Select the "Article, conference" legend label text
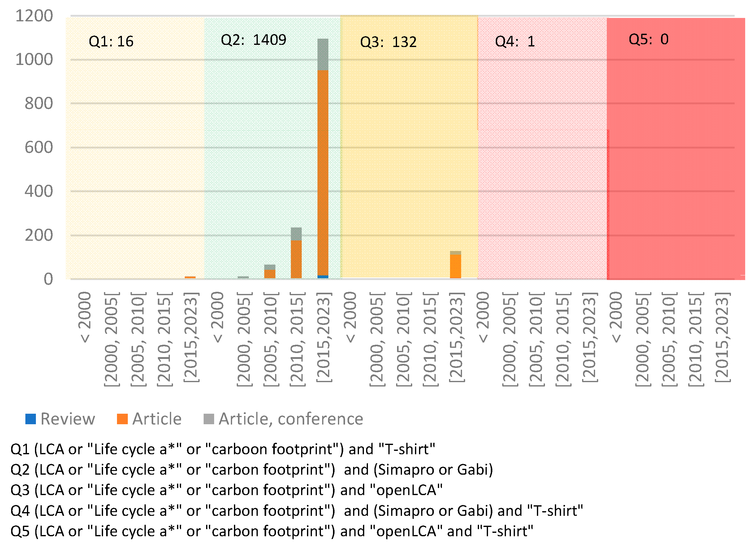 pyautogui.click(x=291, y=419)
